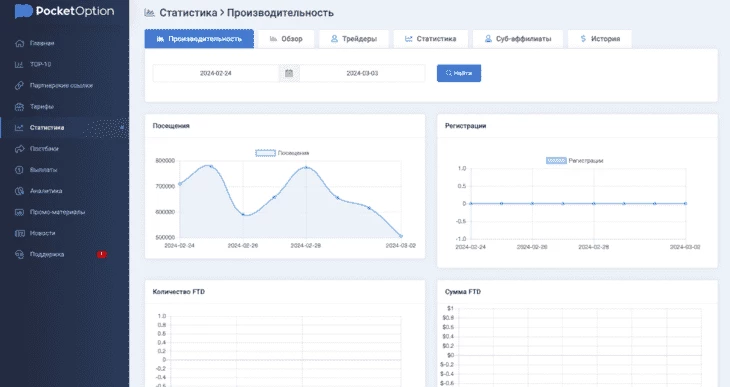Open Выплаты in the sidebar
Screen dimensions: 730x387
coord(43,170)
